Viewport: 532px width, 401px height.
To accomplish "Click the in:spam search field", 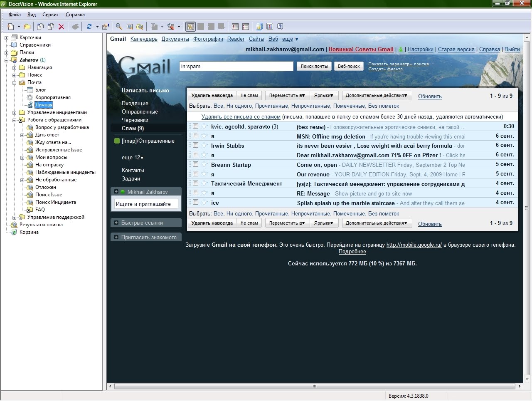I will 236,66.
